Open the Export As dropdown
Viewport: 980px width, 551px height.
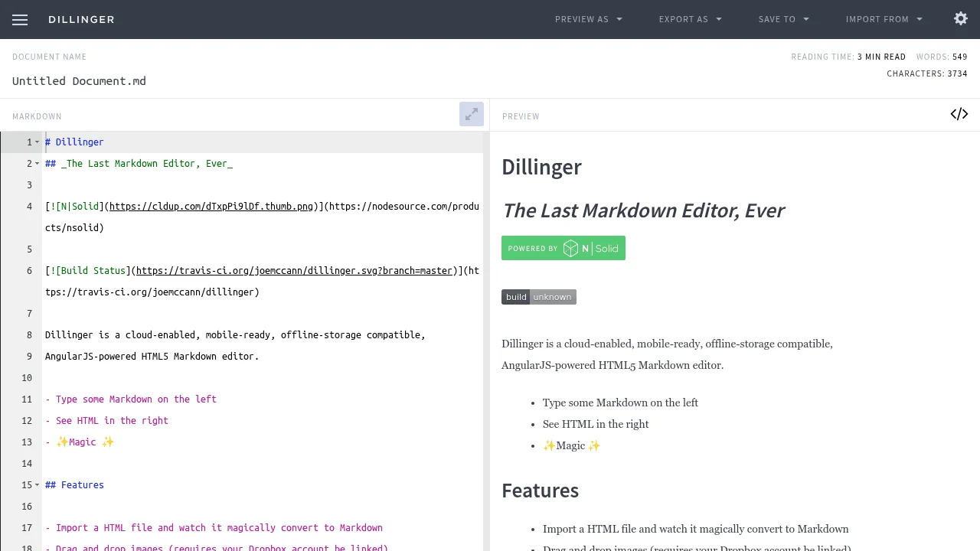tap(690, 19)
